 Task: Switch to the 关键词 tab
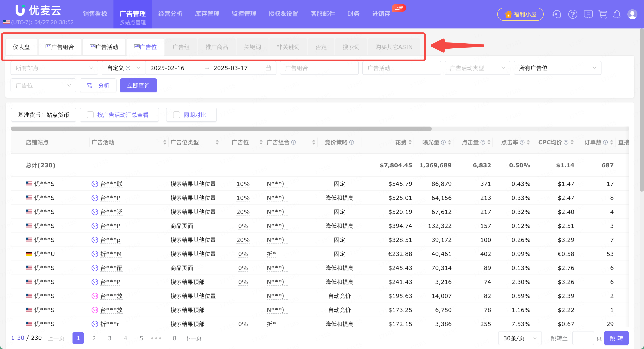point(252,47)
